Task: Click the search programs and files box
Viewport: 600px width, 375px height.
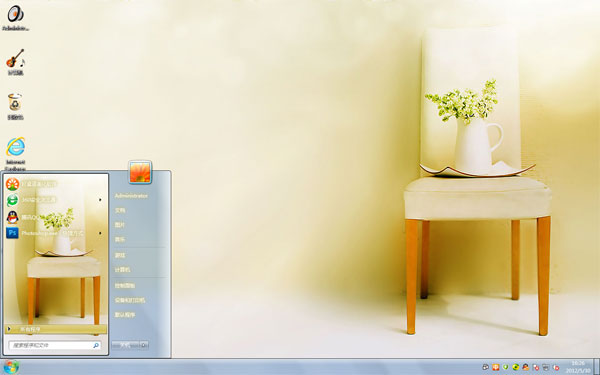Action: click(x=55, y=346)
